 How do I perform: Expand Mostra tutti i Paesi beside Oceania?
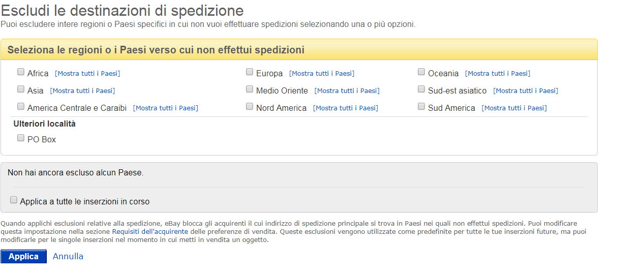pyautogui.click(x=498, y=74)
